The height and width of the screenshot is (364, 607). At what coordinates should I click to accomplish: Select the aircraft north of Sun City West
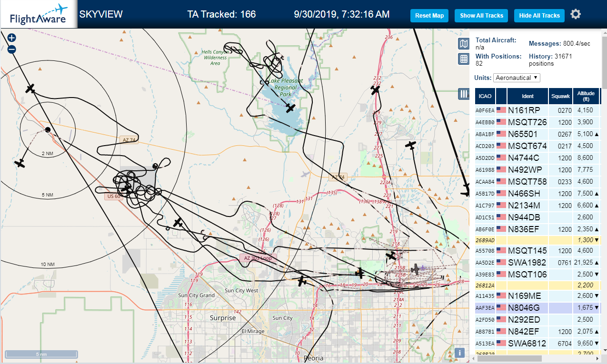[302, 281]
